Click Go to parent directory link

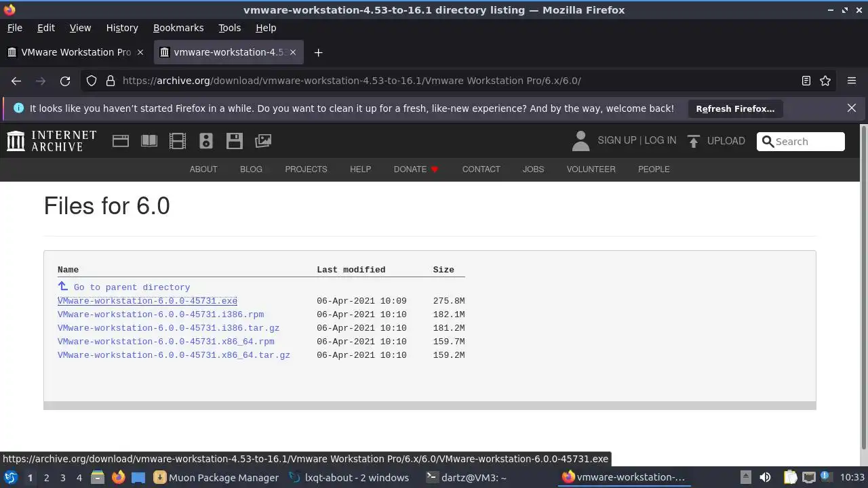[132, 287]
